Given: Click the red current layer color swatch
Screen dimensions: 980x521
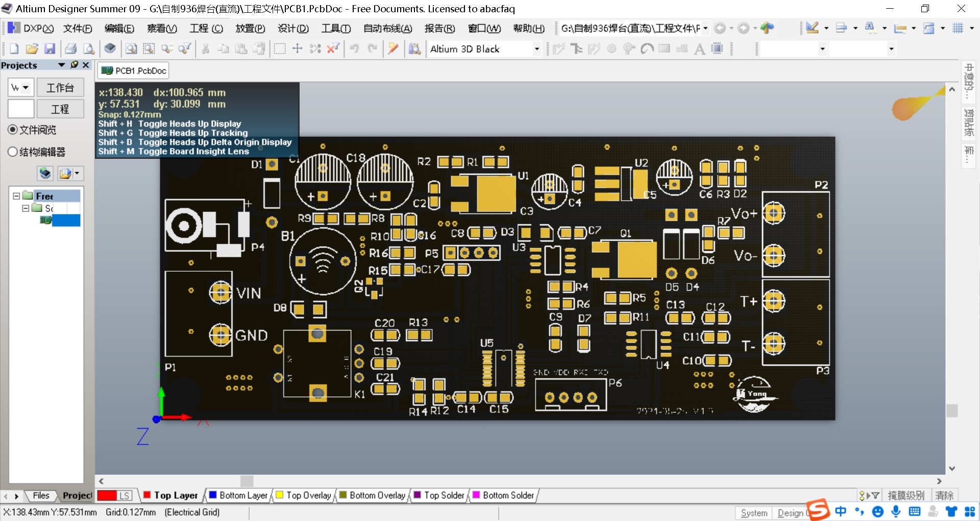Looking at the screenshot, I should pos(107,495).
